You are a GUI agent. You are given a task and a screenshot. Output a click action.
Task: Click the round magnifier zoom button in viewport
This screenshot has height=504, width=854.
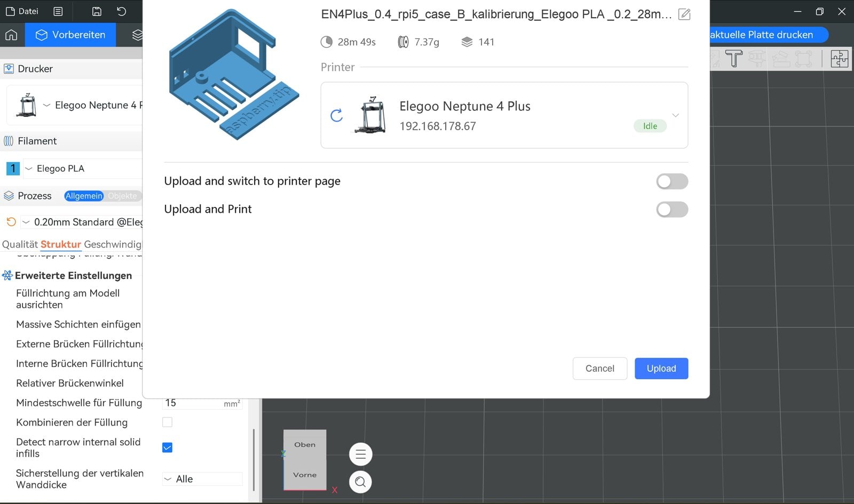click(x=360, y=482)
